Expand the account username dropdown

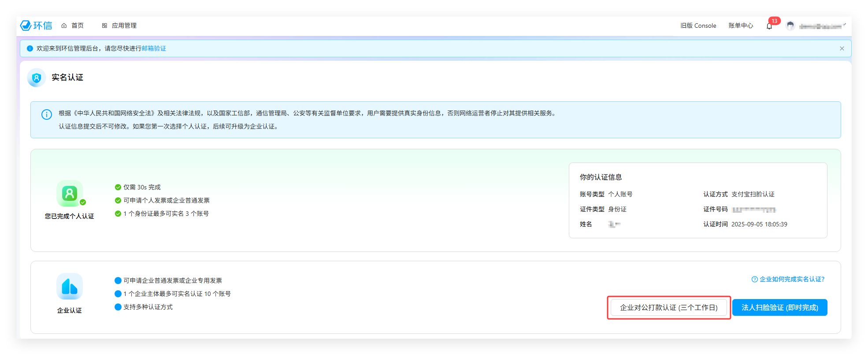click(822, 26)
